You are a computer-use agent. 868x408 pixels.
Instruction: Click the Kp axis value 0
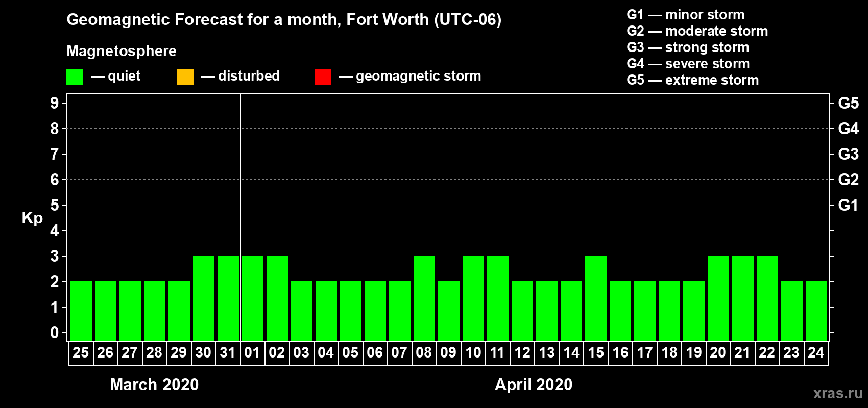pyautogui.click(x=55, y=333)
